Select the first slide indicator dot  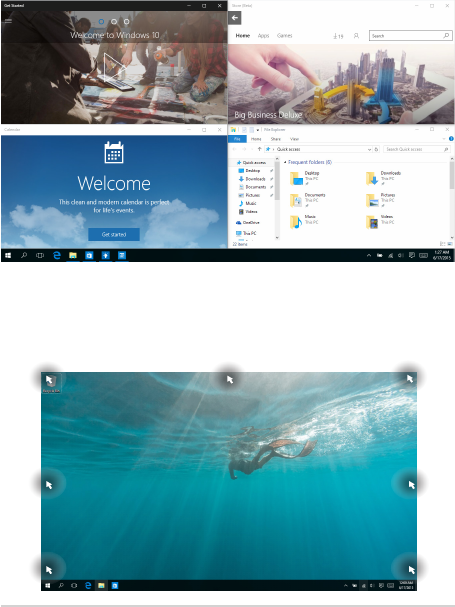[101, 22]
